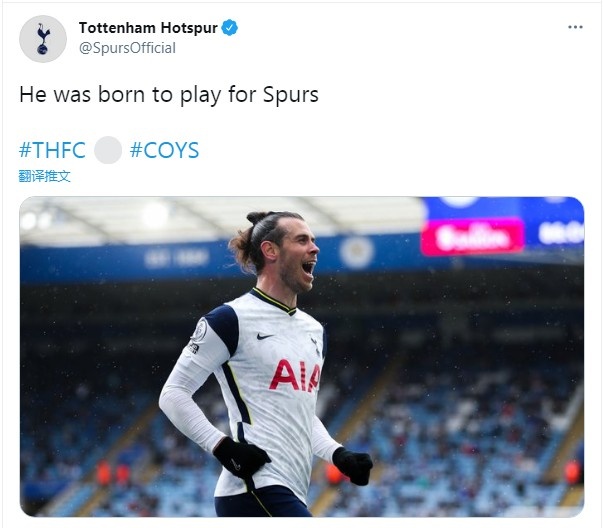Visit the @SpursOfficial handle
The width and height of the screenshot is (603, 528).
[127, 48]
